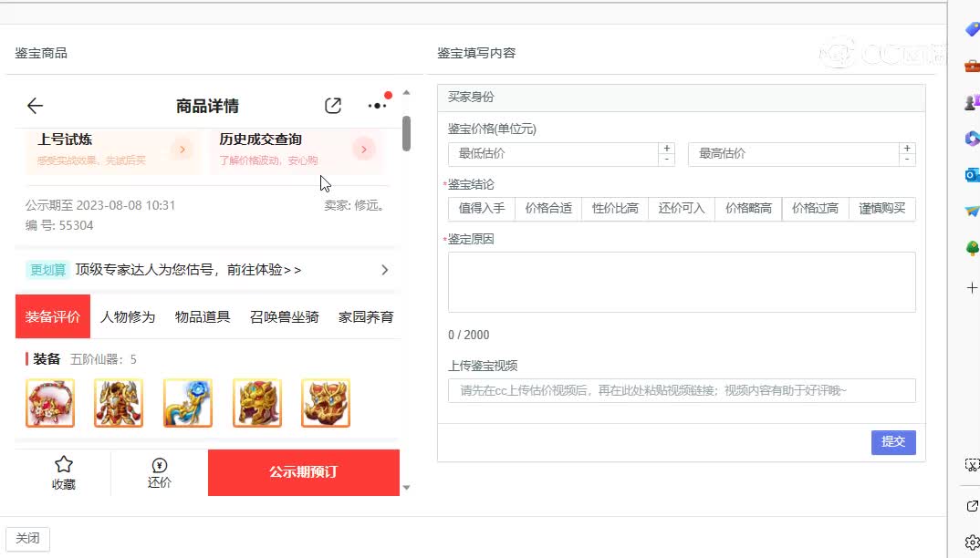Click the ¥ icon to 还价

(x=159, y=465)
